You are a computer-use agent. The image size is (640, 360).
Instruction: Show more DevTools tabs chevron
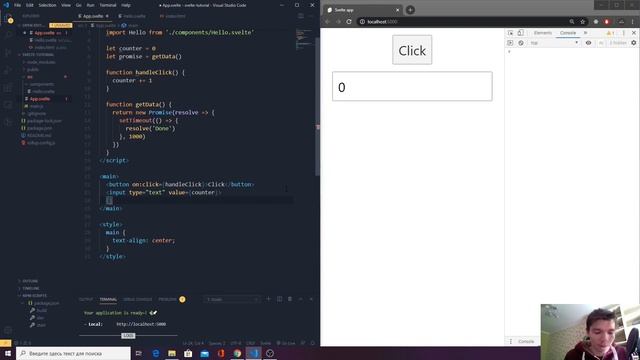[586, 33]
